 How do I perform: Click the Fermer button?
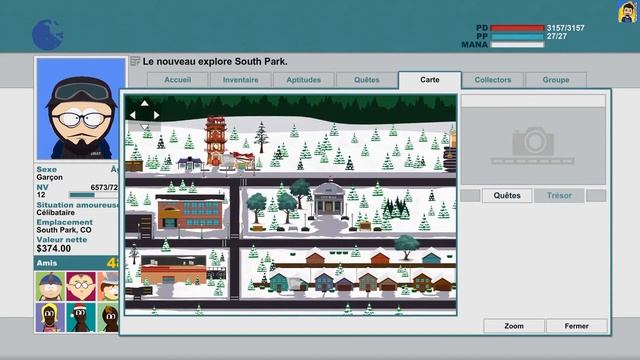click(576, 326)
